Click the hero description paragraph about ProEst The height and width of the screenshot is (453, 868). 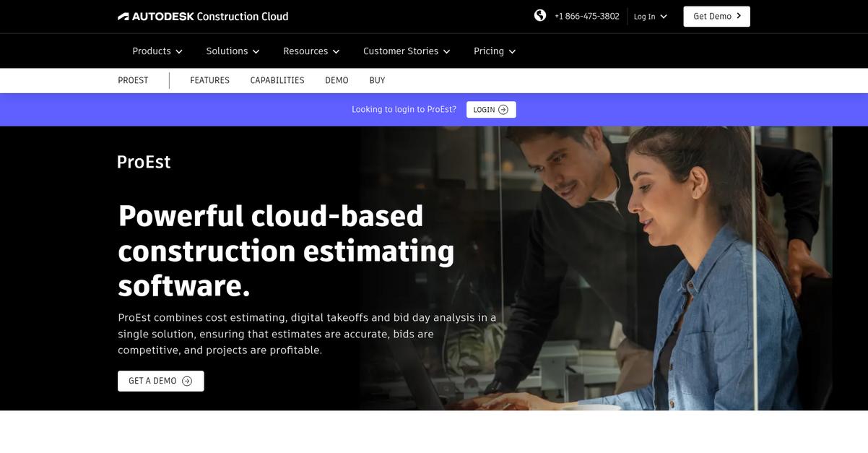click(307, 334)
